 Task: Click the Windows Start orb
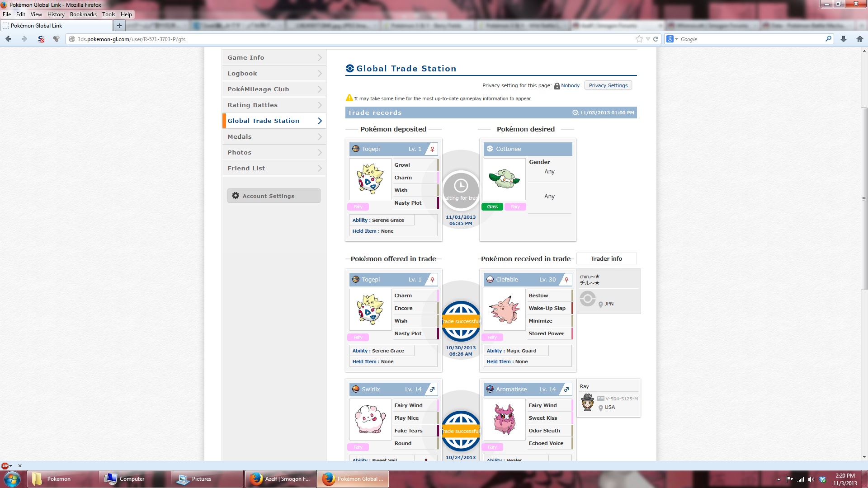click(12, 479)
